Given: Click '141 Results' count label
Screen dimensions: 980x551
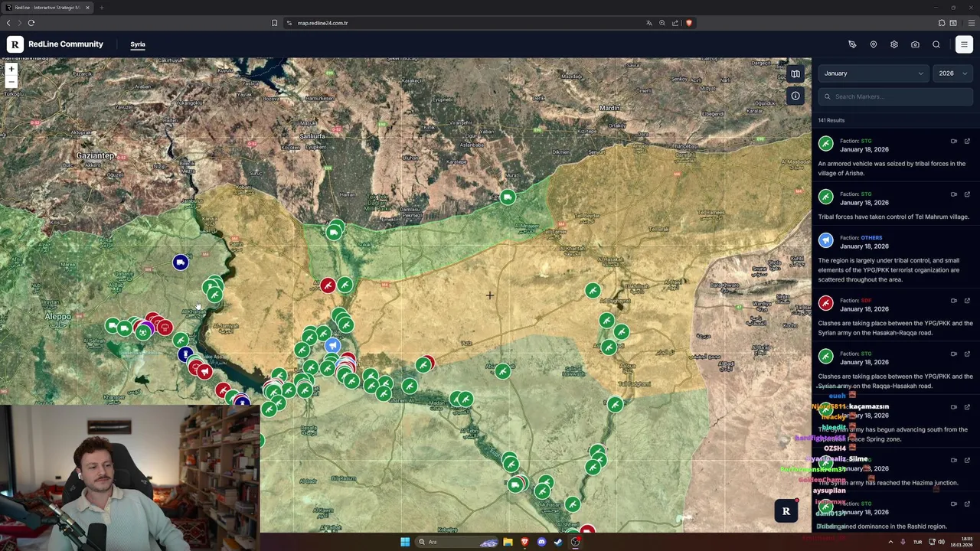Looking at the screenshot, I should [x=831, y=120].
